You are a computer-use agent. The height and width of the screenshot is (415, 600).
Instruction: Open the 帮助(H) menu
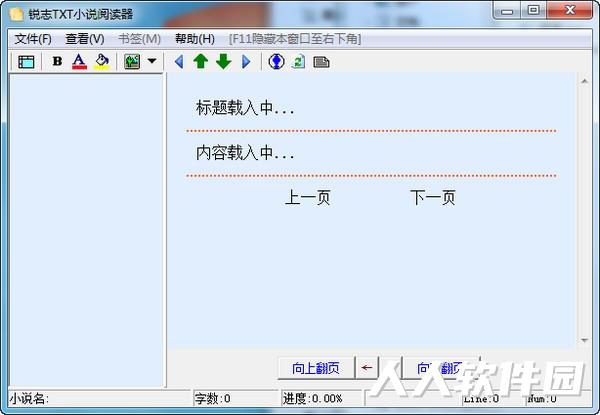pos(195,39)
